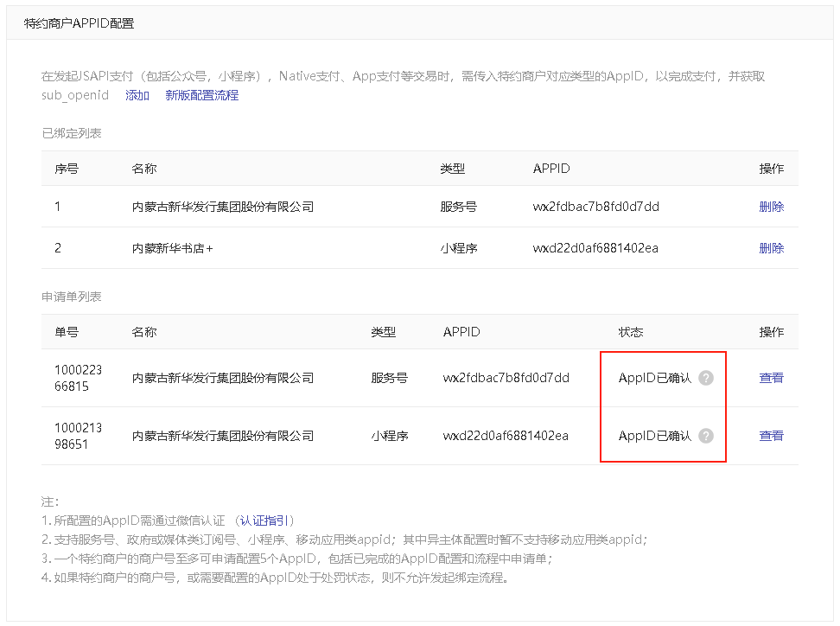The width and height of the screenshot is (840, 626).
Task: Select APPID wx2fdbac7b8fd0d7dd in the bound list
Action: point(595,207)
